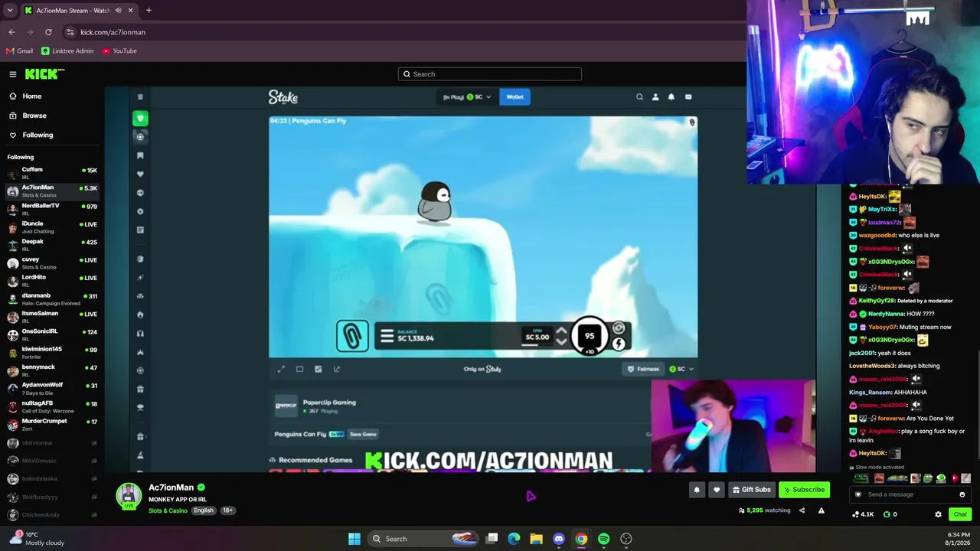This screenshot has height=551, width=980.
Task: Click the game hamburger menu beside balance
Action: click(x=387, y=336)
